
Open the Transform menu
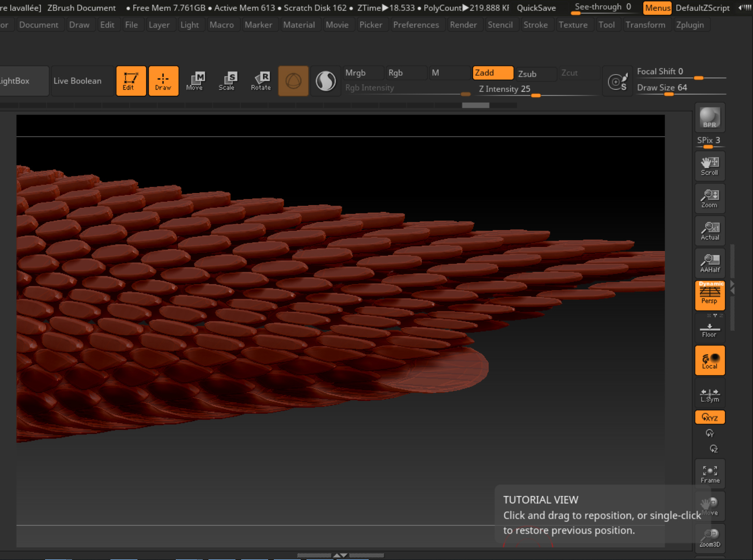coord(646,25)
